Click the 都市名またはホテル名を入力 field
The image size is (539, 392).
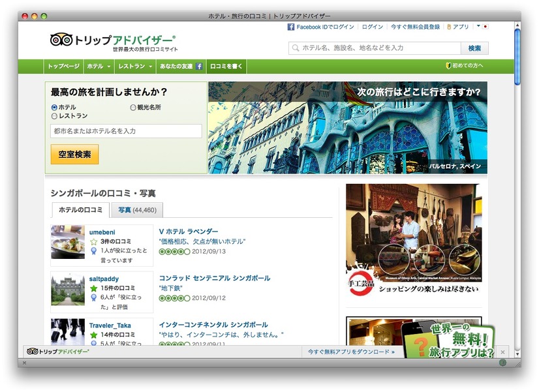coord(126,131)
